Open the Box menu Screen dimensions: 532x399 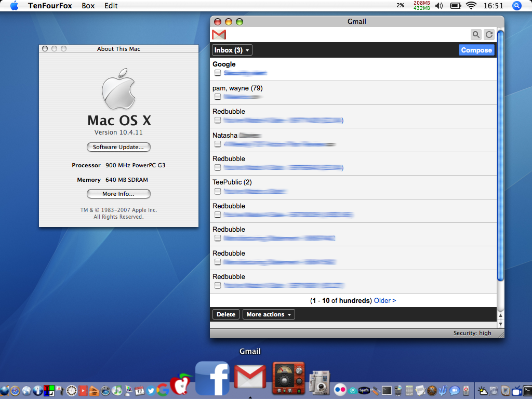click(x=88, y=6)
